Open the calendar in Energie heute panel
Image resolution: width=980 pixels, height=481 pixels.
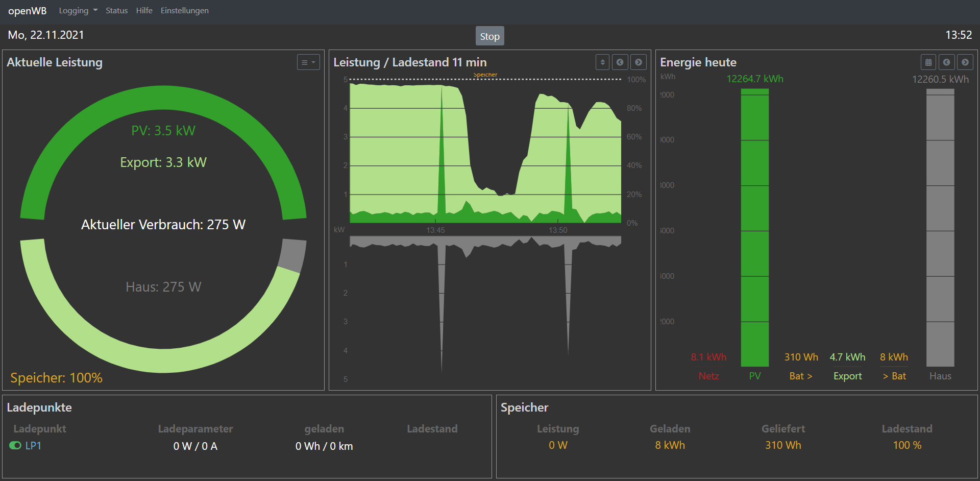click(x=928, y=62)
